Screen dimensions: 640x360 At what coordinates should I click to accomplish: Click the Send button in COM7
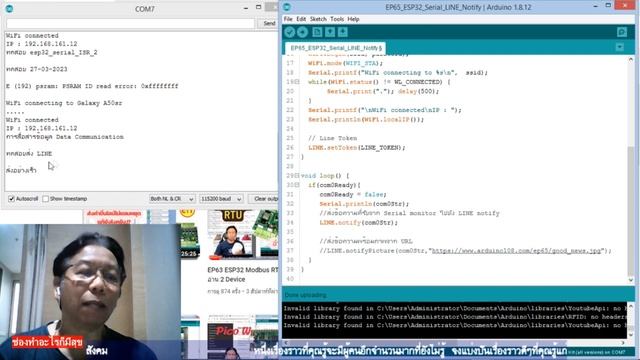[269, 24]
